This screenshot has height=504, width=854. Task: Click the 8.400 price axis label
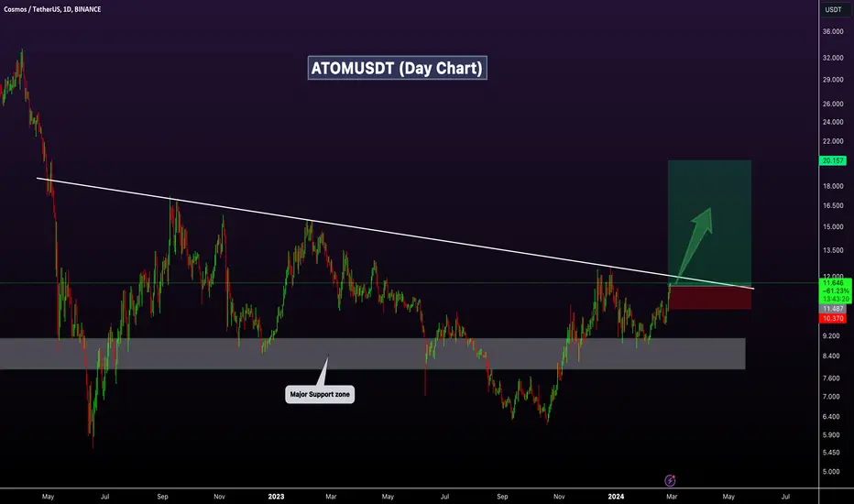tap(831, 356)
